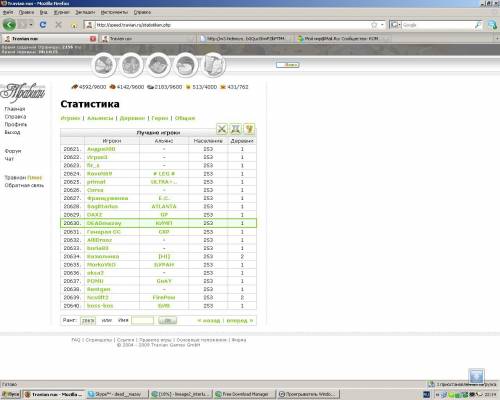Click the defenders ranking icon

236,129
